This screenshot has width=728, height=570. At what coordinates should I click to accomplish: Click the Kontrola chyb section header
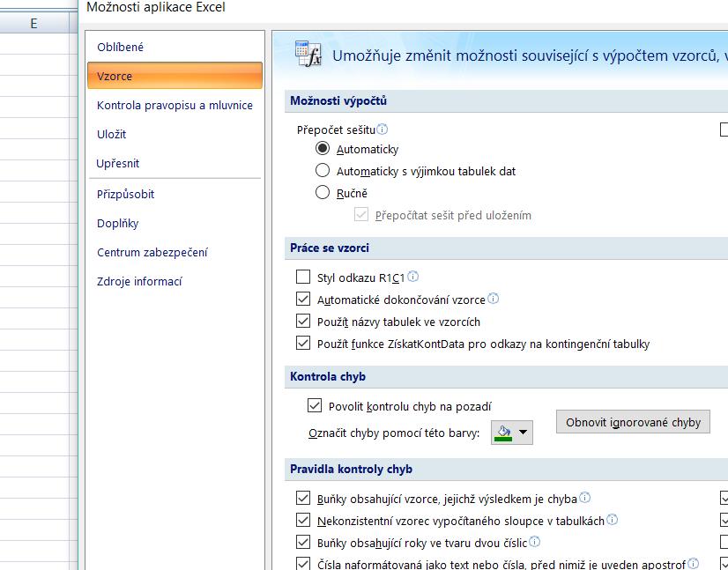(x=328, y=376)
